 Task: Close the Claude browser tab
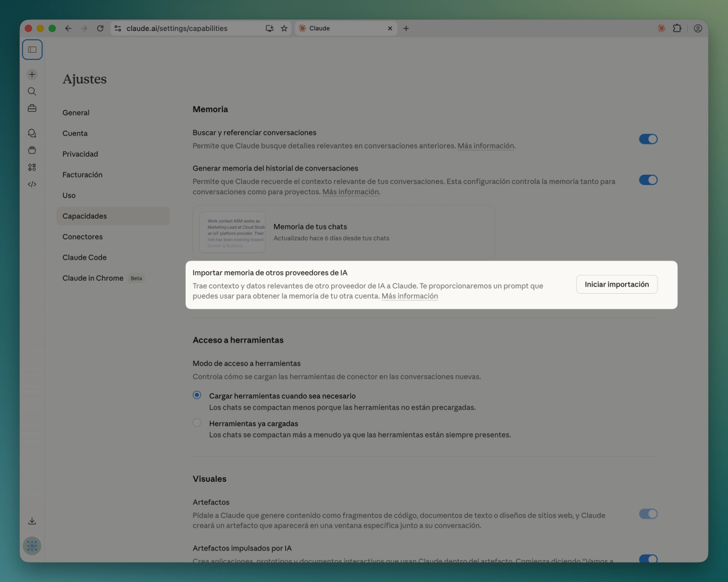tap(390, 29)
